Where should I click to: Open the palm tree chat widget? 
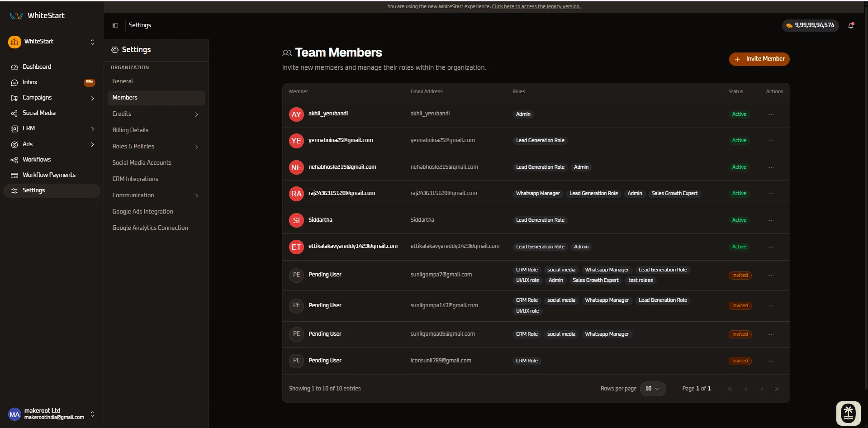[848, 413]
